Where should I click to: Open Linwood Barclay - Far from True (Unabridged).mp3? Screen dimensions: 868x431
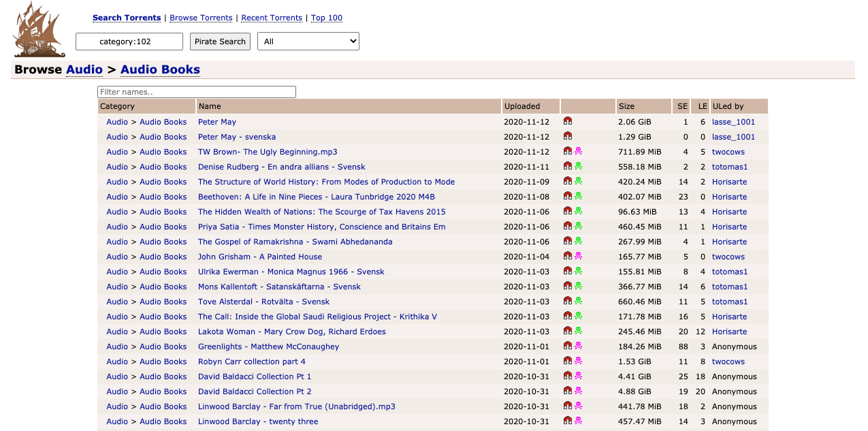pyautogui.click(x=297, y=406)
